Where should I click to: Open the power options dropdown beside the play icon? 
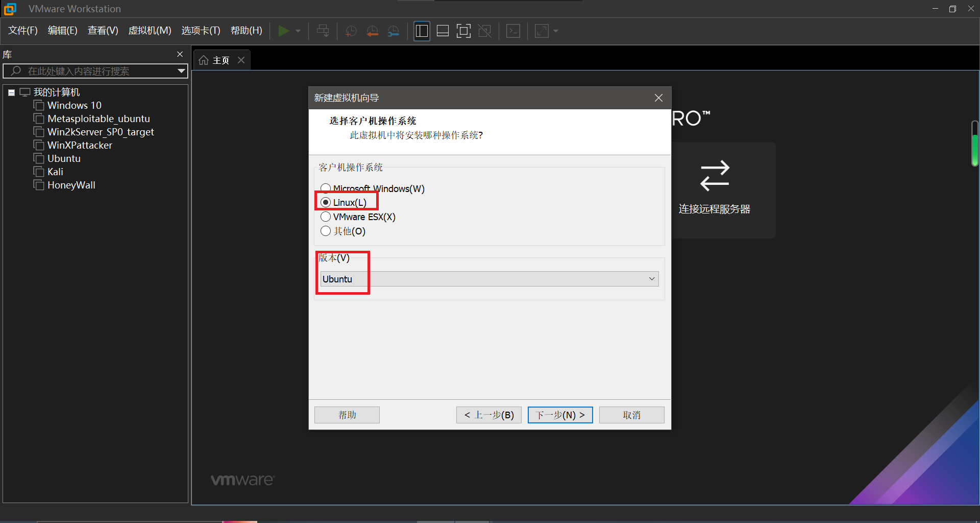(x=298, y=31)
